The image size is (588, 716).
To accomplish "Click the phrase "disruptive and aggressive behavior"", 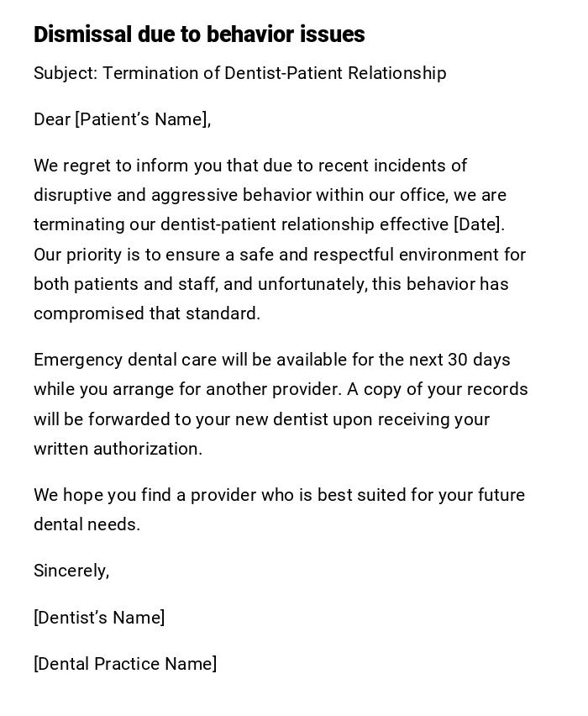I will tap(177, 195).
